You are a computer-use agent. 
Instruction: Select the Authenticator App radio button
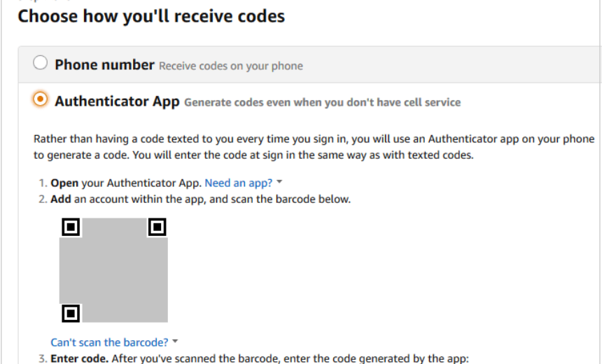click(x=41, y=100)
